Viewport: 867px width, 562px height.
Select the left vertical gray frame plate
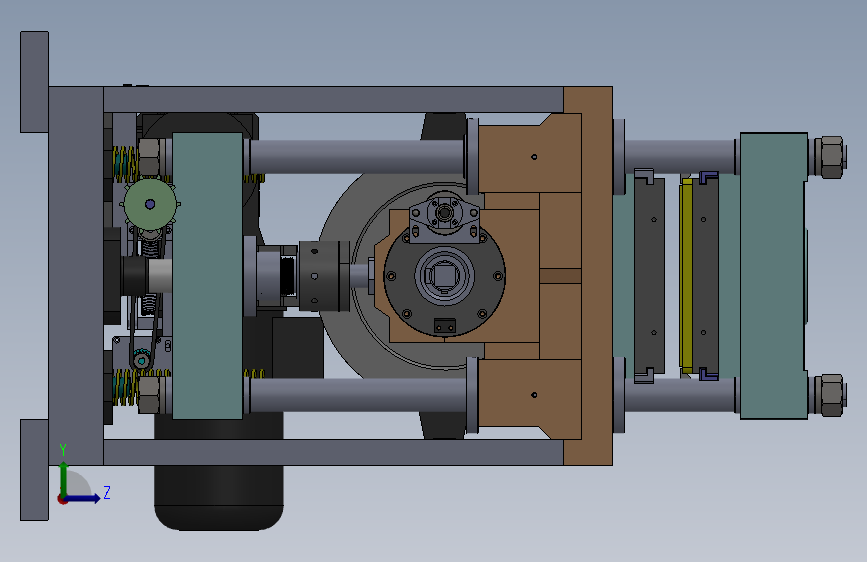pyautogui.click(x=76, y=275)
